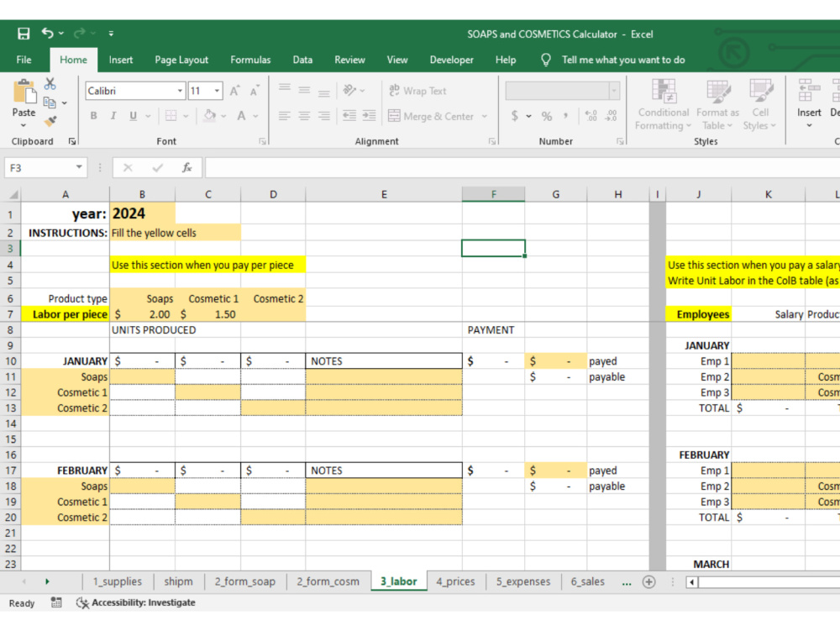Align text right
The width and height of the screenshot is (840, 631).
323,116
